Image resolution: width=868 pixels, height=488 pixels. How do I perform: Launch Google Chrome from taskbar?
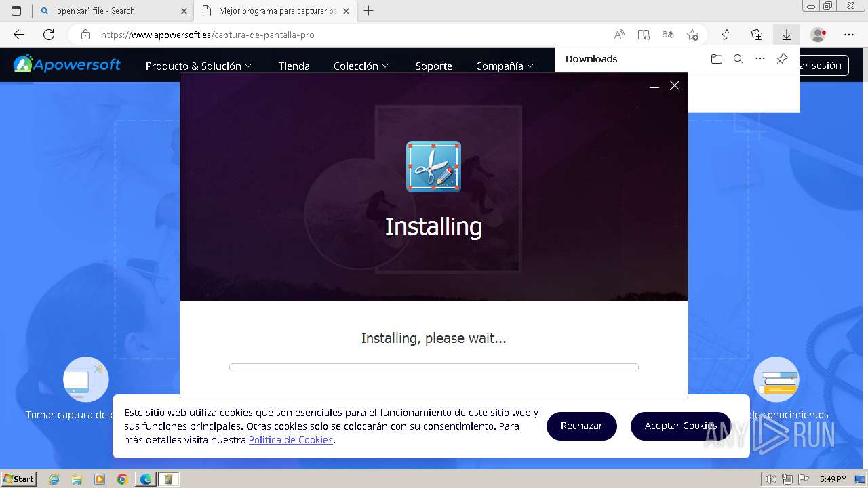123,479
